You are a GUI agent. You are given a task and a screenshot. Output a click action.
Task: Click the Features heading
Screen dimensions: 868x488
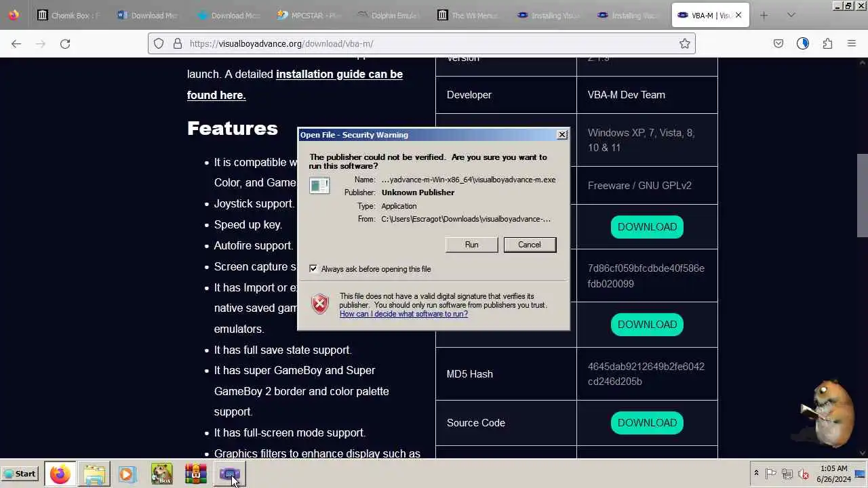click(233, 128)
